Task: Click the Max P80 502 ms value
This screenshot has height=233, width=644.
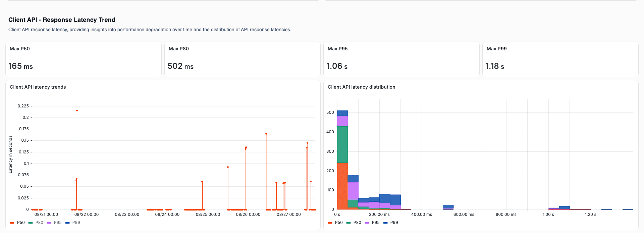Action: (x=180, y=66)
